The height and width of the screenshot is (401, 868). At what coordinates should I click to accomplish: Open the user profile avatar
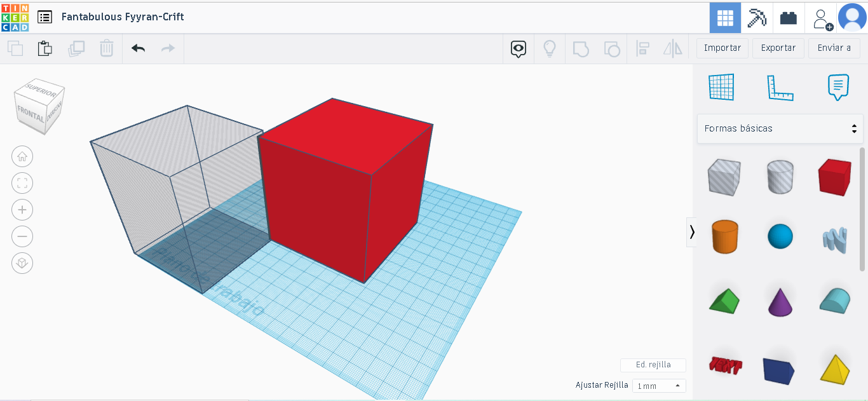[x=852, y=17]
